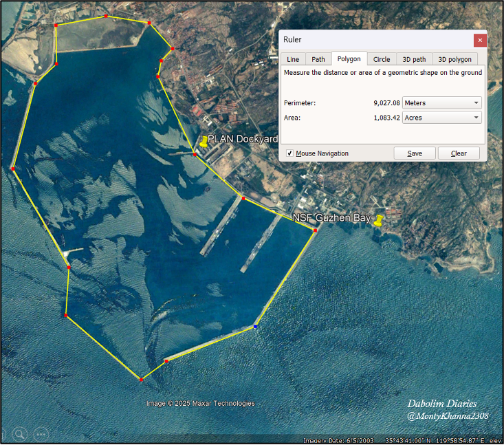Toggle the Mouse Navigation checkbox
This screenshot has height=445, width=504.
(290, 153)
